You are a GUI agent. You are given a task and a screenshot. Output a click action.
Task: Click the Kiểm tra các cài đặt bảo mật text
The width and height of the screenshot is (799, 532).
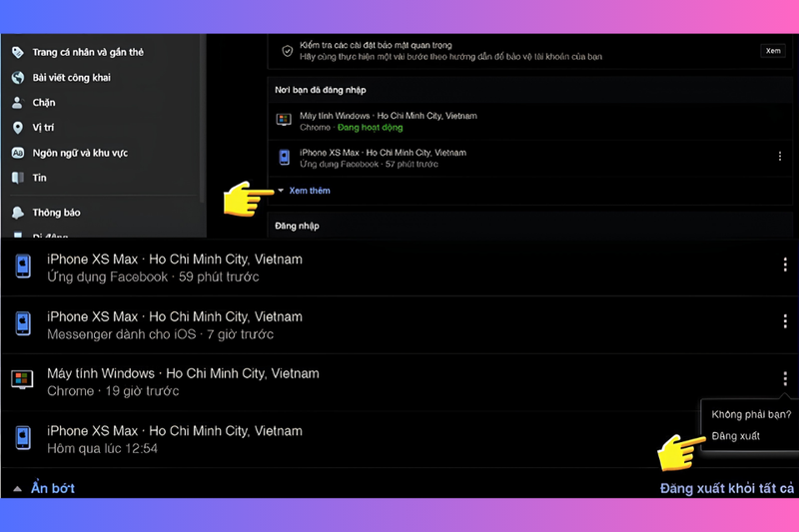(376, 45)
